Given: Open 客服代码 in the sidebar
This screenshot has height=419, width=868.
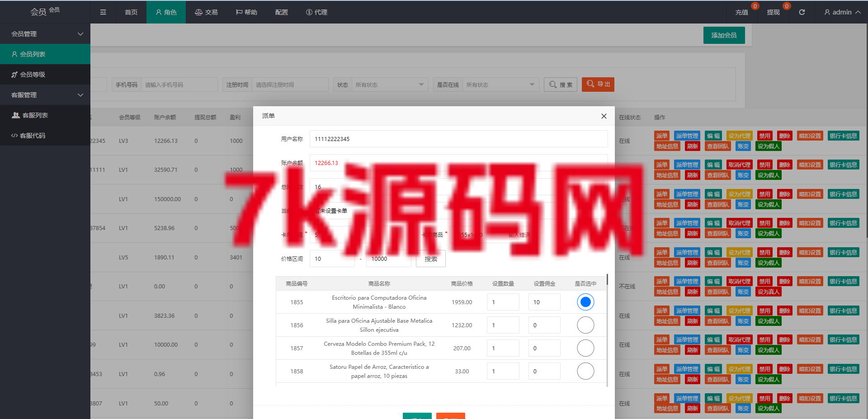Looking at the screenshot, I should 45,136.
